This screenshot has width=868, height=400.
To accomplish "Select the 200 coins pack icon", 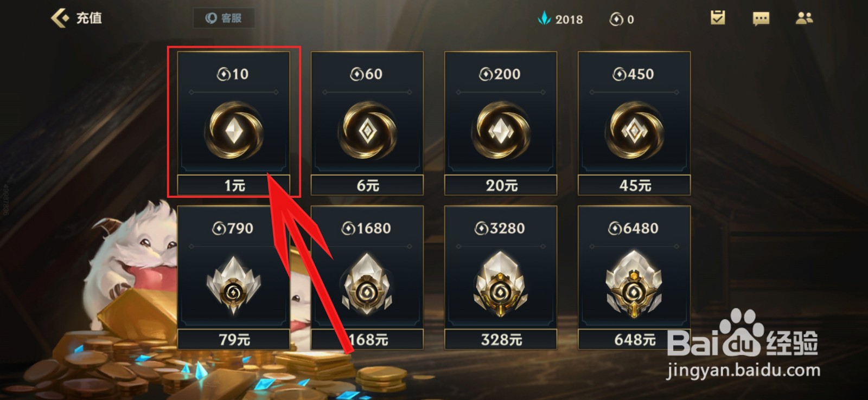I will [501, 131].
